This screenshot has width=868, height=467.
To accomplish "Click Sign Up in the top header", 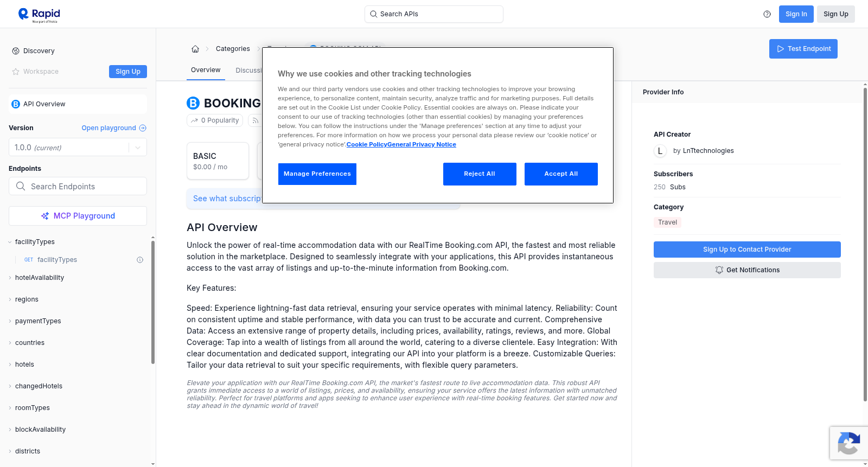I will click(836, 14).
